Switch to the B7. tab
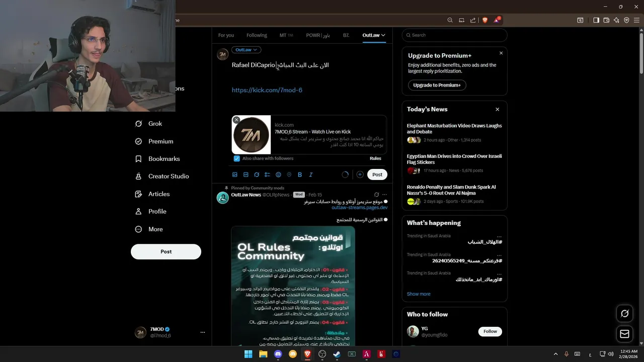 pyautogui.click(x=346, y=35)
